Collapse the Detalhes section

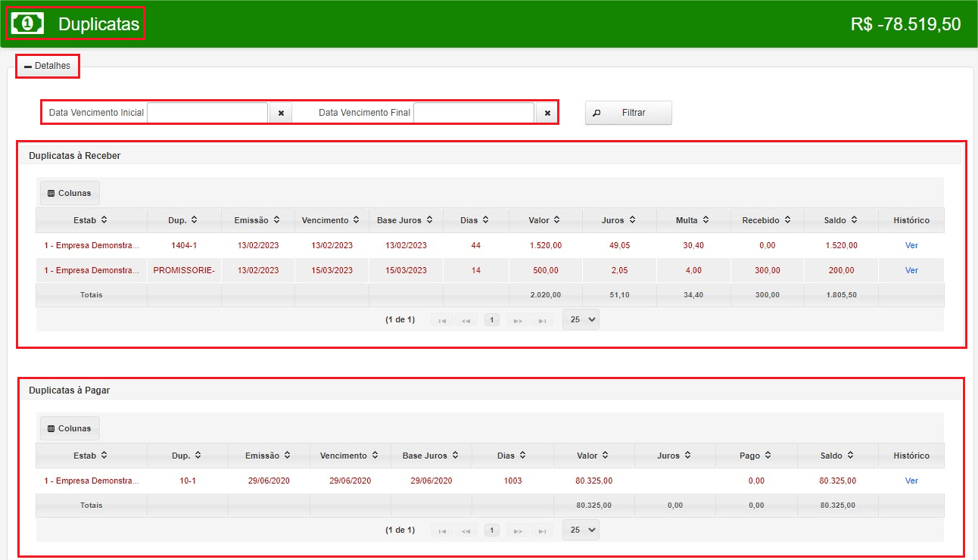(47, 66)
